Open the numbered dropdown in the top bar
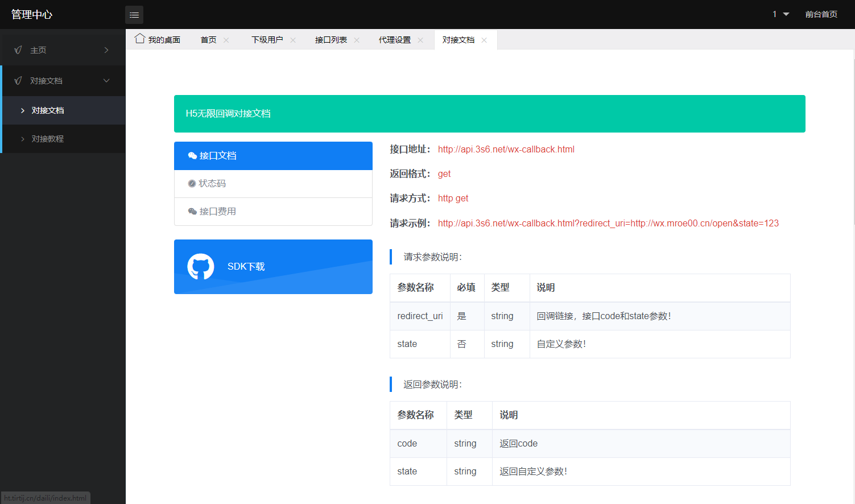The image size is (855, 504). (x=780, y=14)
